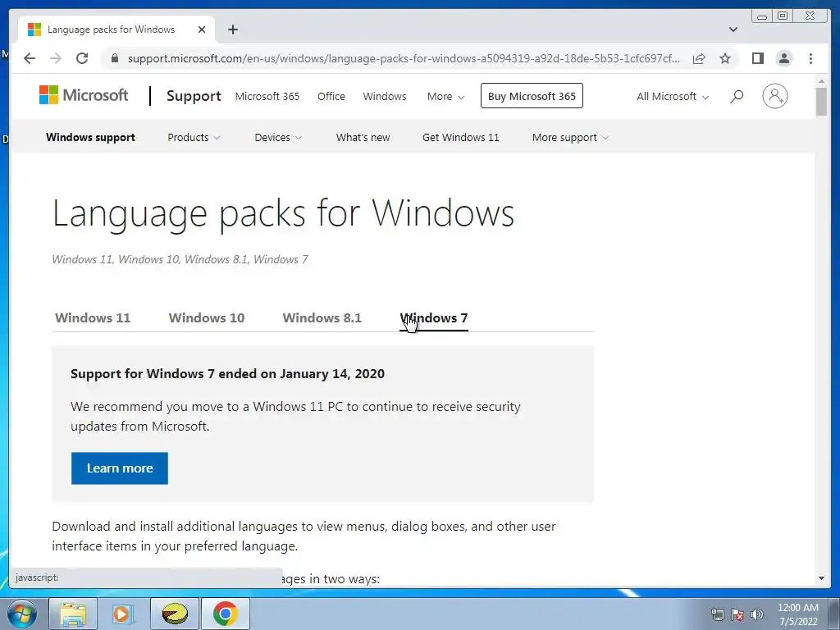Click the page vertical scrollbar thumb
This screenshot has width=840, height=630.
click(821, 101)
